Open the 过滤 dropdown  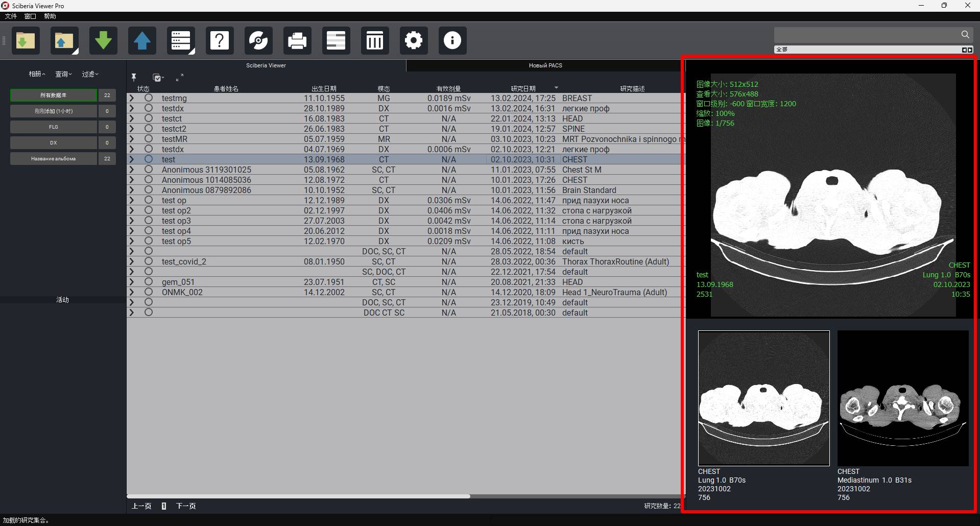pos(90,74)
